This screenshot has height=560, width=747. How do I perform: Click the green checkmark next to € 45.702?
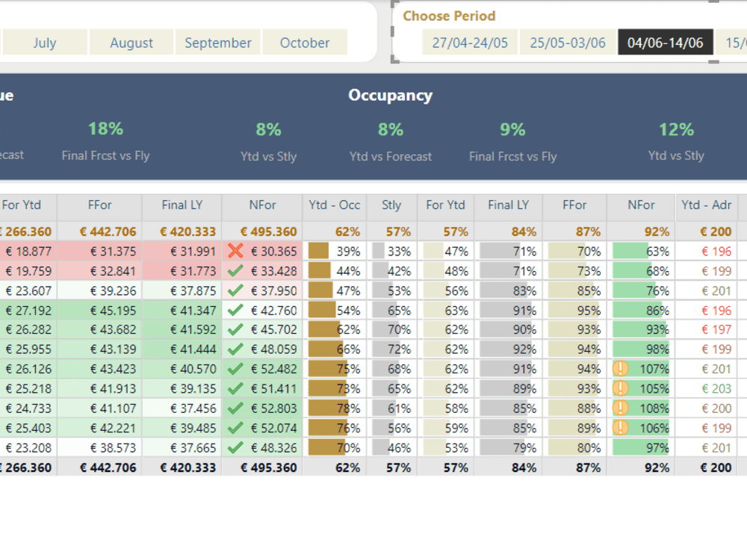point(235,329)
